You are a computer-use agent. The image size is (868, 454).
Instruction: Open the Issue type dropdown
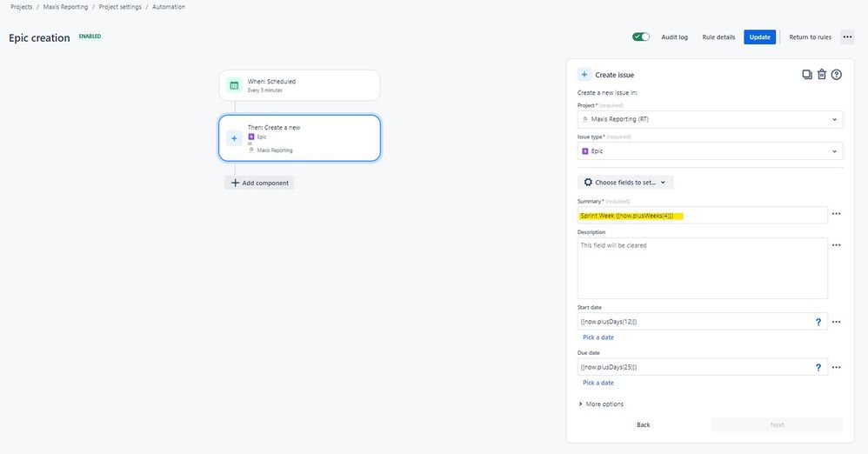pos(711,151)
